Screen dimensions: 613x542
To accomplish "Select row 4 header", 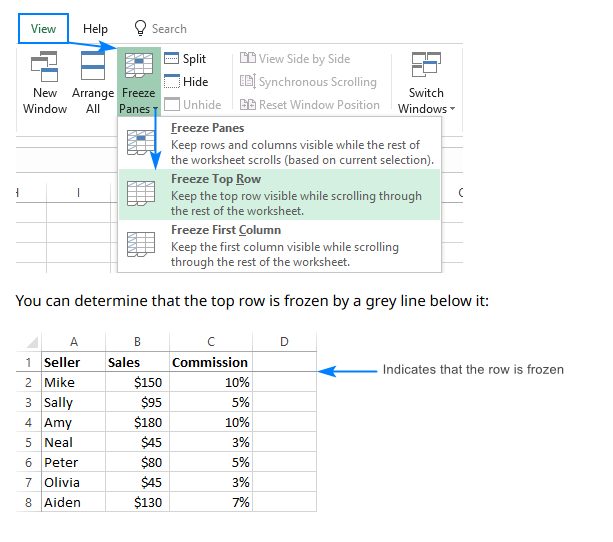I will [x=29, y=422].
